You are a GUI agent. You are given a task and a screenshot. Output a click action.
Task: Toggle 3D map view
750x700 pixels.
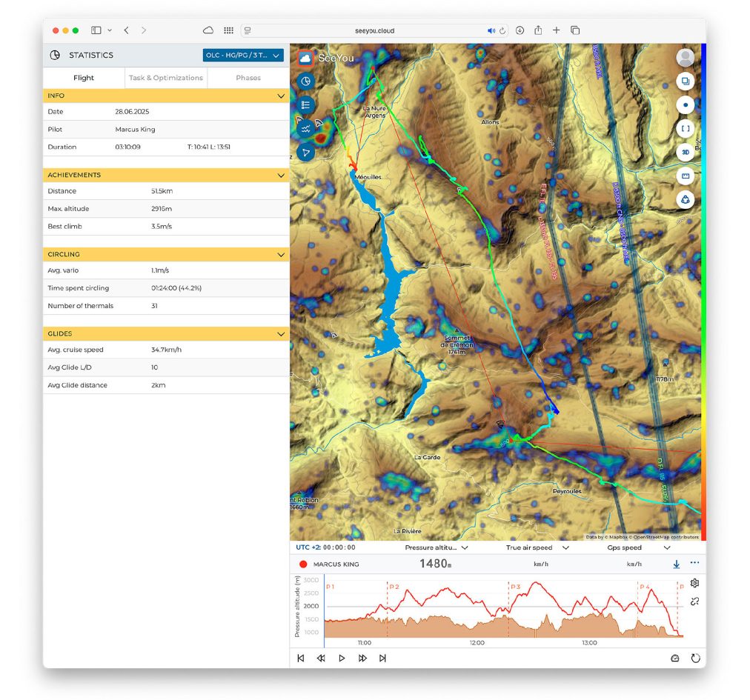tap(686, 152)
